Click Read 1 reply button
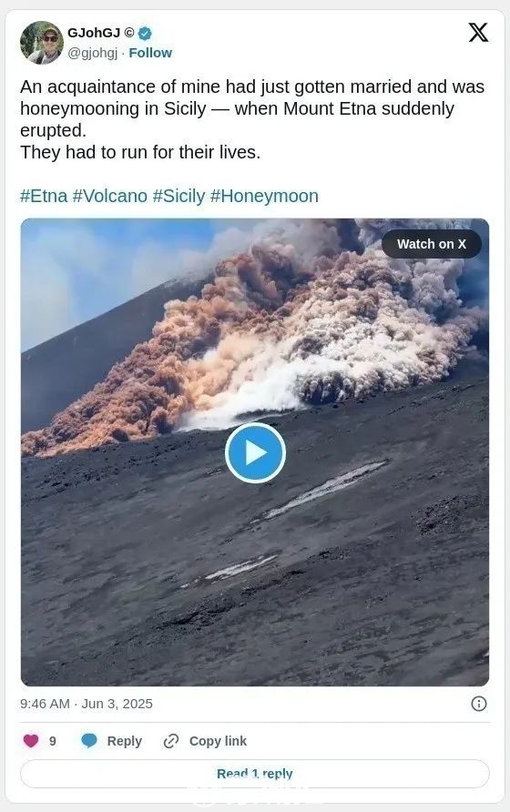Screen dimensions: 510x812 pyautogui.click(x=254, y=774)
